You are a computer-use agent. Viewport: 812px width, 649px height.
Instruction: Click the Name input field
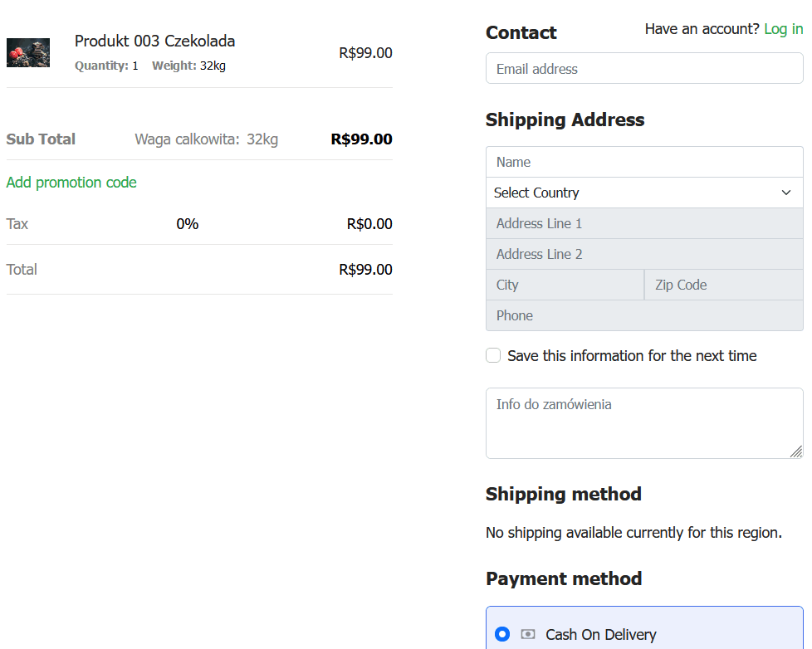click(x=644, y=162)
